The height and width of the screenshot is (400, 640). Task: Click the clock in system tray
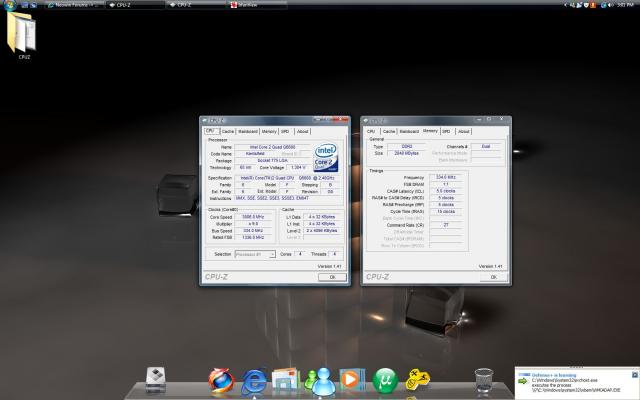[625, 5]
